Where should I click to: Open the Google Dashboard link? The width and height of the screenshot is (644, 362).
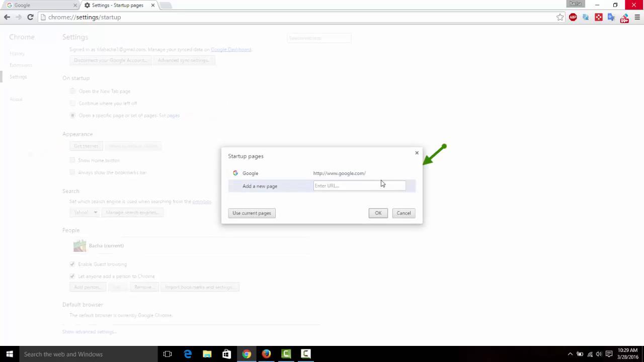click(231, 49)
